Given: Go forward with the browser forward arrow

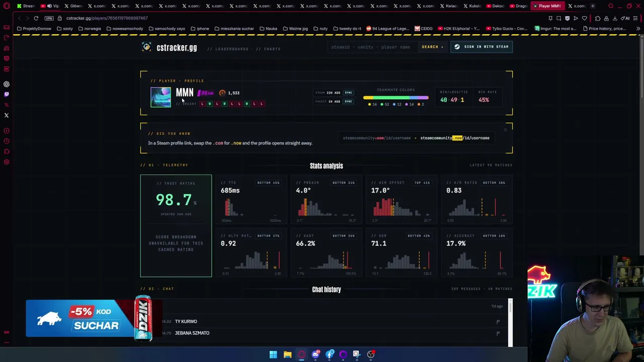Looking at the screenshot, I should pos(27,18).
